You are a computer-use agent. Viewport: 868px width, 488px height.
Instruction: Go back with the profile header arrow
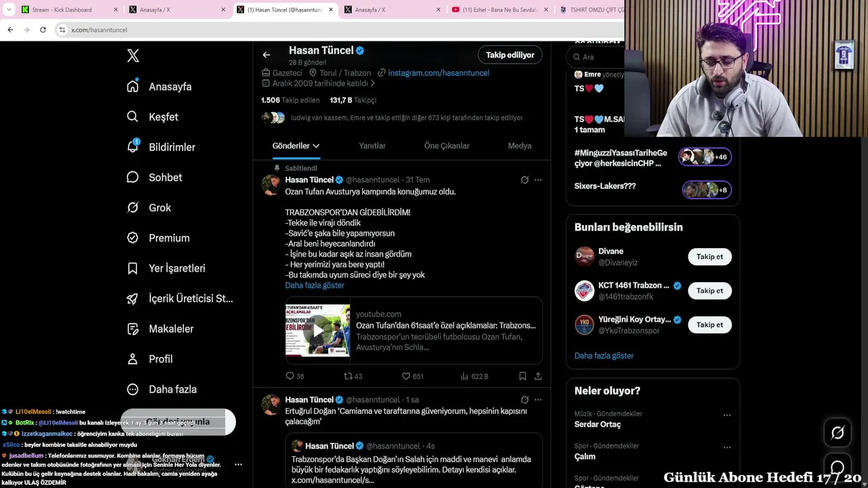pyautogui.click(x=267, y=55)
